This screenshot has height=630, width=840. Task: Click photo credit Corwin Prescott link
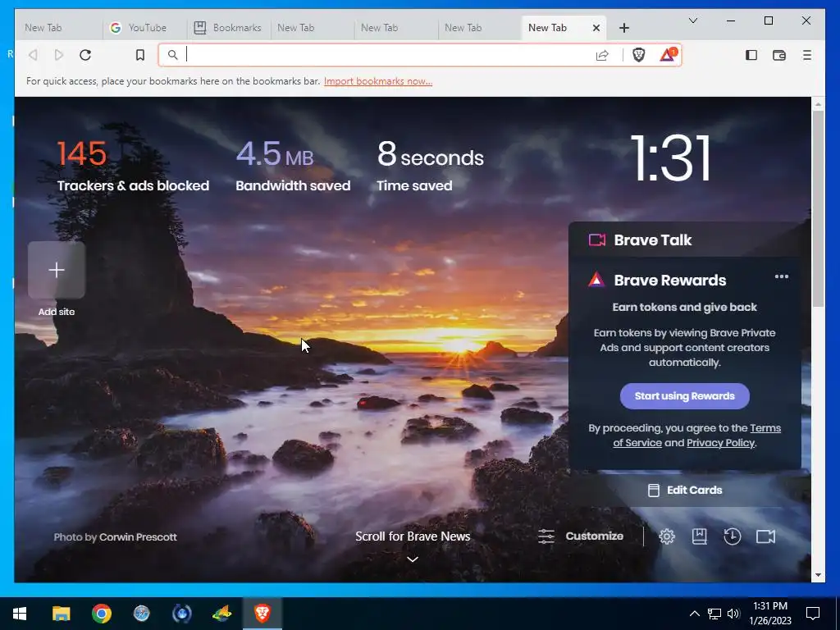click(138, 536)
